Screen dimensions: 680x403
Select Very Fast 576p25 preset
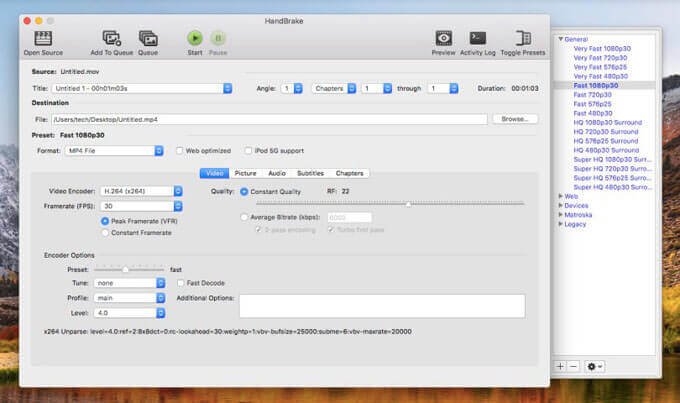[600, 67]
